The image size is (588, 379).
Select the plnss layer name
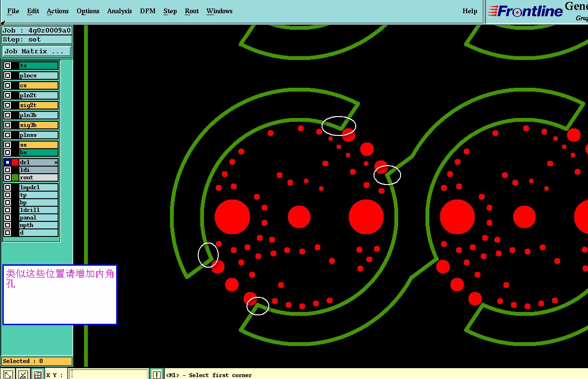coord(39,135)
